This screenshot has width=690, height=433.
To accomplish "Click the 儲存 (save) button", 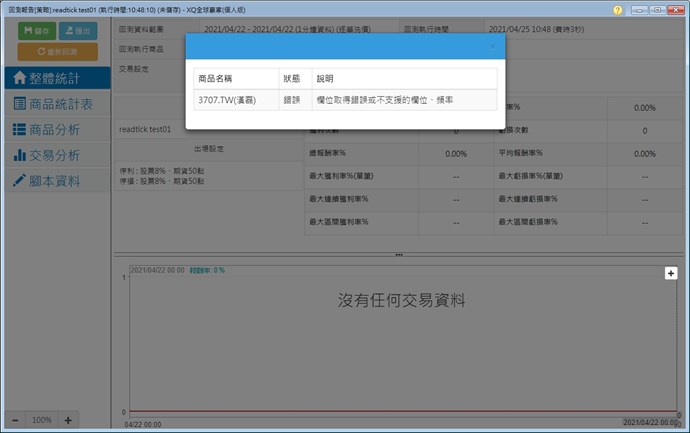I will pyautogui.click(x=36, y=32).
